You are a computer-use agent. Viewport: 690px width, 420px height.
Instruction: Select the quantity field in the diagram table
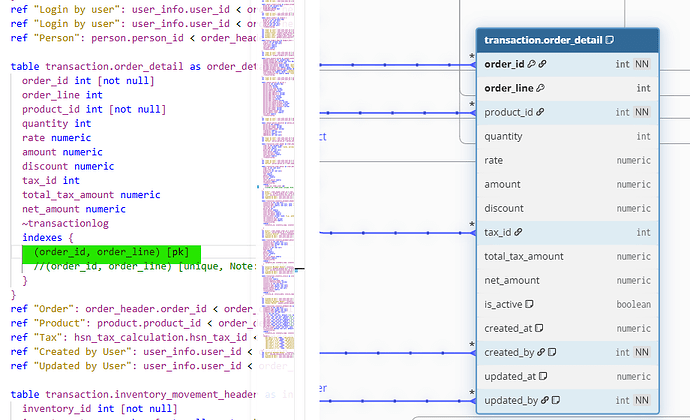[x=567, y=136]
